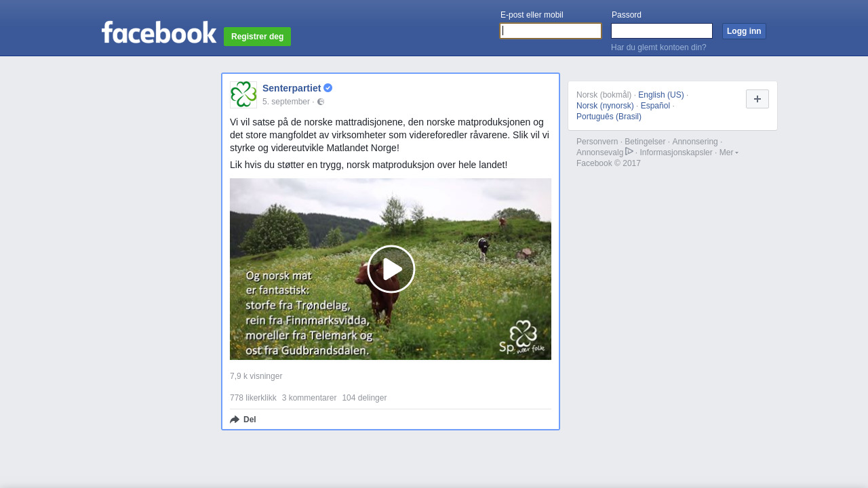Click the Registrer deg button
This screenshot has height=488, width=868.
[x=257, y=37]
